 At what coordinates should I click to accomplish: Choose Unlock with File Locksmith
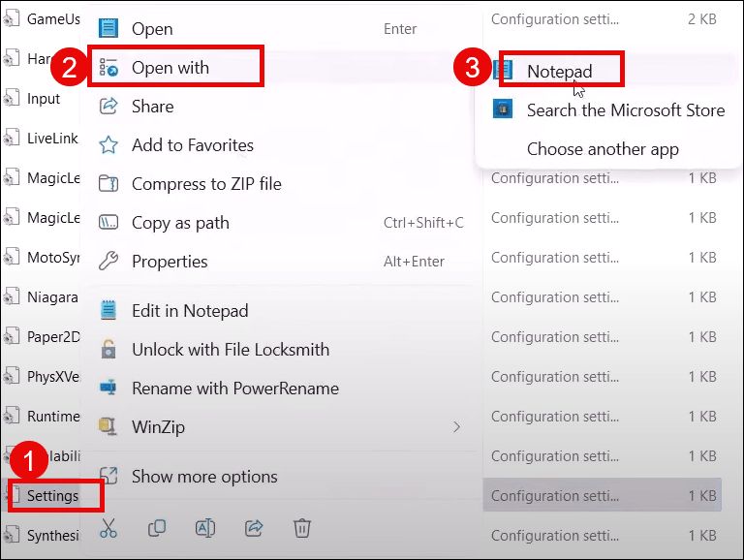230,350
